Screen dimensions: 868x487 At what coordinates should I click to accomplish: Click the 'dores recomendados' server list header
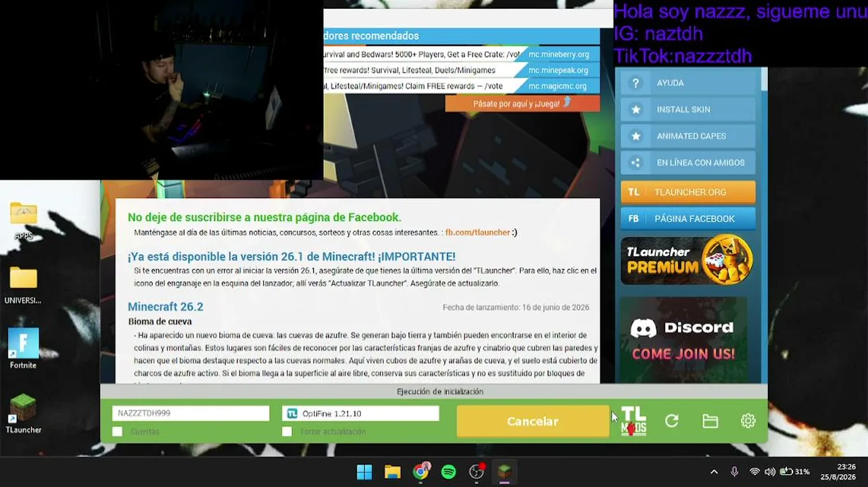[x=372, y=36]
